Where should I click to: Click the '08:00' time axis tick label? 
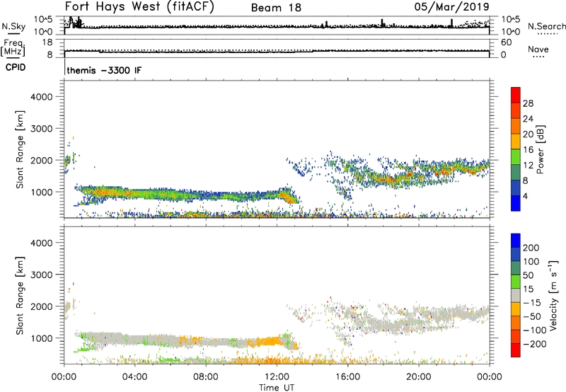[206, 377]
